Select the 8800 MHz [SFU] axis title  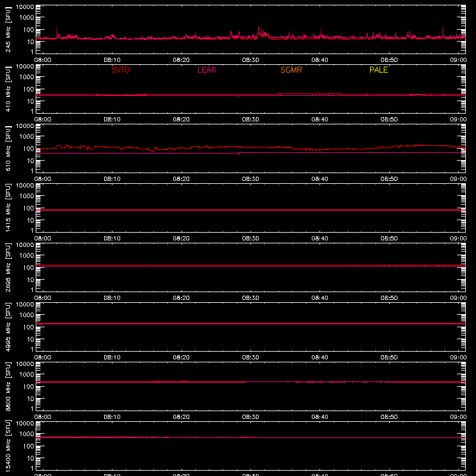(8, 387)
